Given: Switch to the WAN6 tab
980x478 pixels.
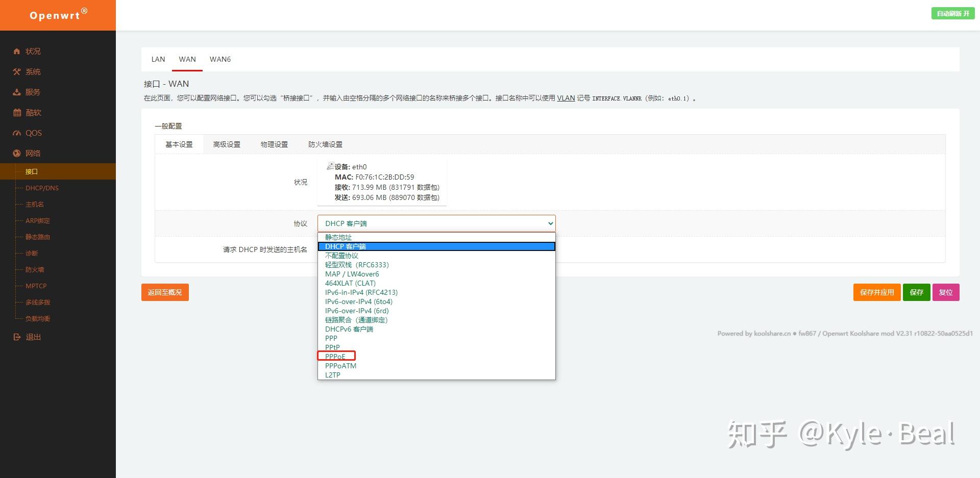Looking at the screenshot, I should click(220, 59).
